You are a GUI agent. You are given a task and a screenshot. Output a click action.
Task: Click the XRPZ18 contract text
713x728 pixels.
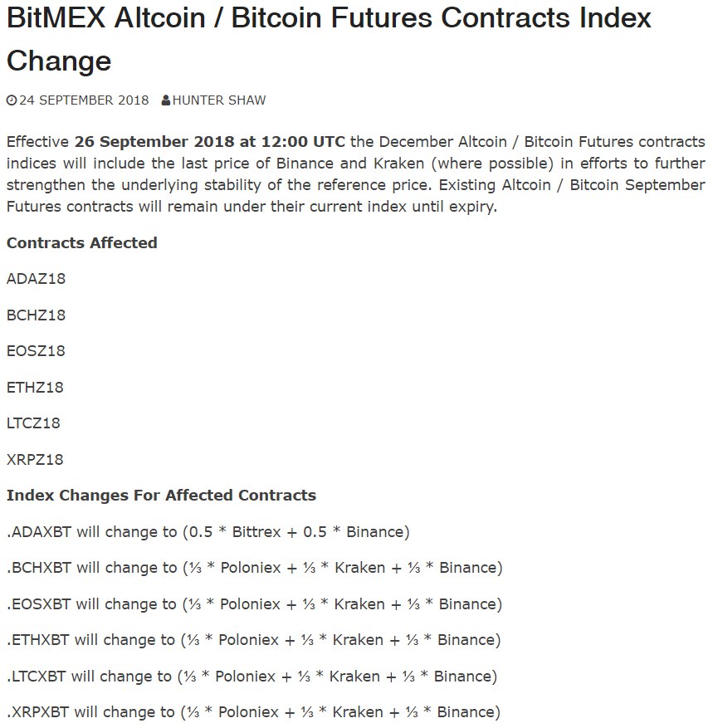tap(35, 460)
